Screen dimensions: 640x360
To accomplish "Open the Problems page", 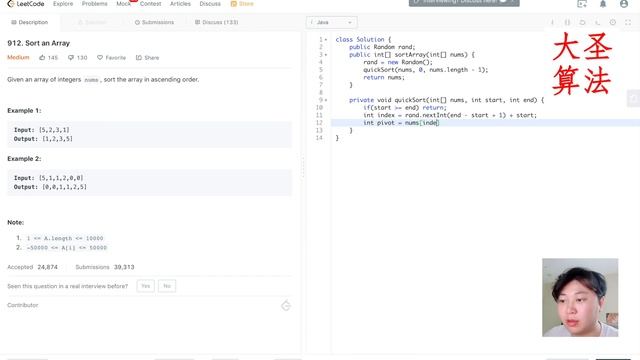I will click(x=94, y=4).
